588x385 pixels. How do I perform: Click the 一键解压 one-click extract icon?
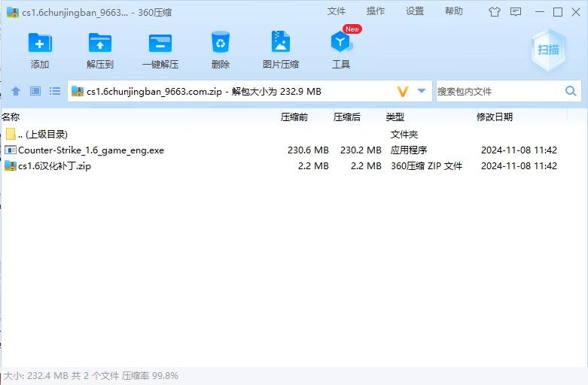click(160, 43)
